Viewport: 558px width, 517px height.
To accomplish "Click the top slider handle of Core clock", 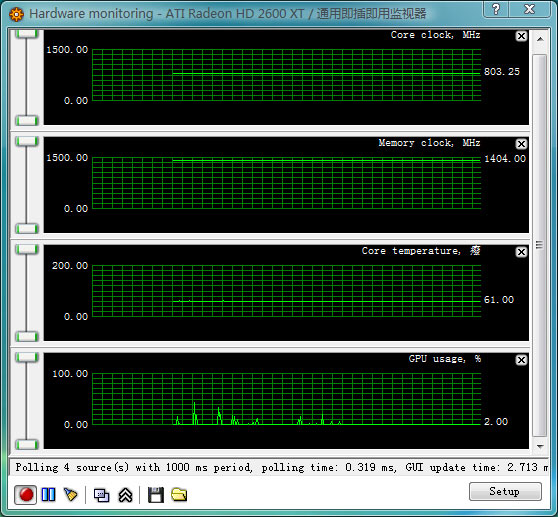I will 27,34.
